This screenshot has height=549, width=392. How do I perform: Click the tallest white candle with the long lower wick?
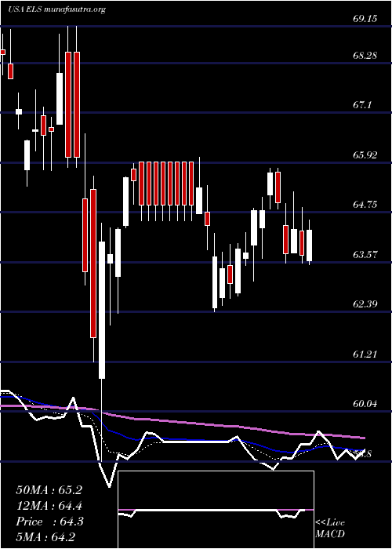point(102,341)
